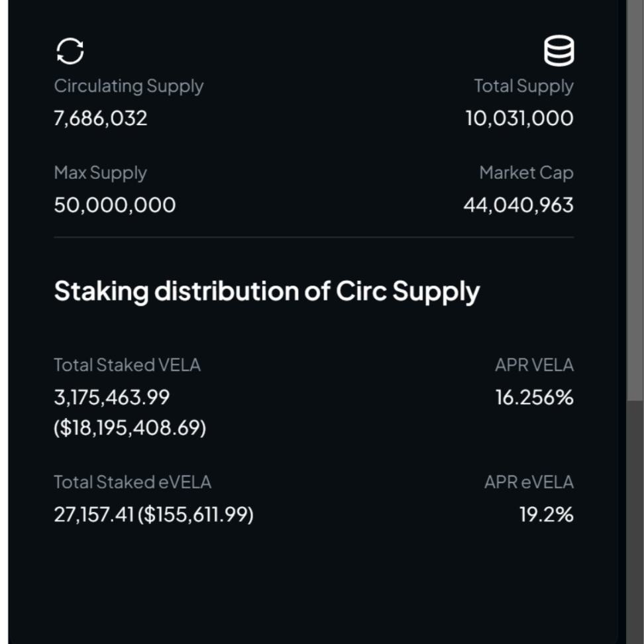Select the 7,686,032 circulating supply value
The image size is (644, 644).
pyautogui.click(x=101, y=119)
